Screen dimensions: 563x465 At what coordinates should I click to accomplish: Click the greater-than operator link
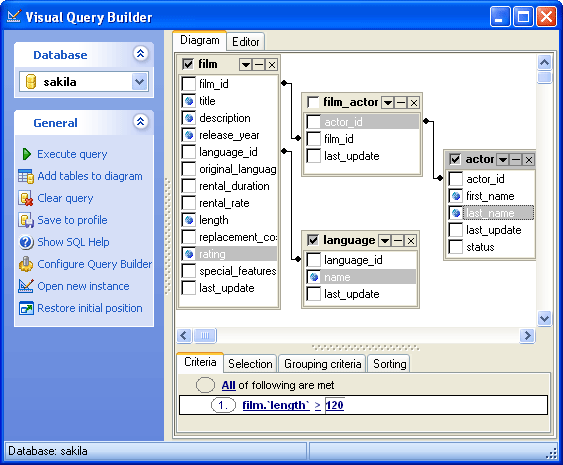tap(317, 405)
